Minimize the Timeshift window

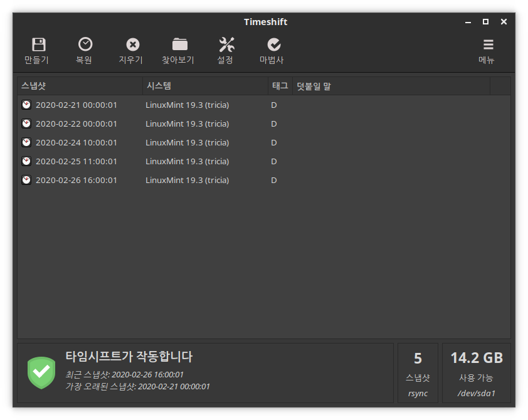coord(468,22)
